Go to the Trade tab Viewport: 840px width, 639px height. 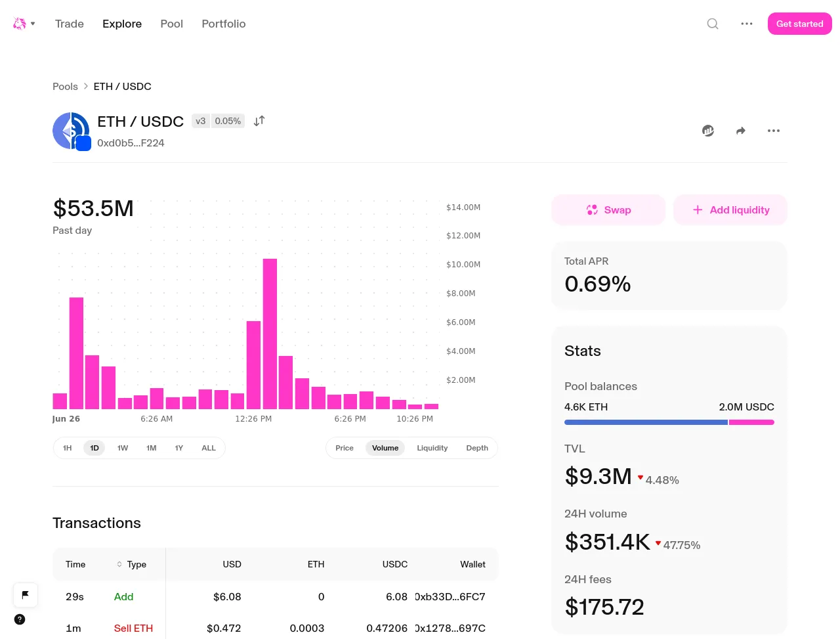(70, 24)
